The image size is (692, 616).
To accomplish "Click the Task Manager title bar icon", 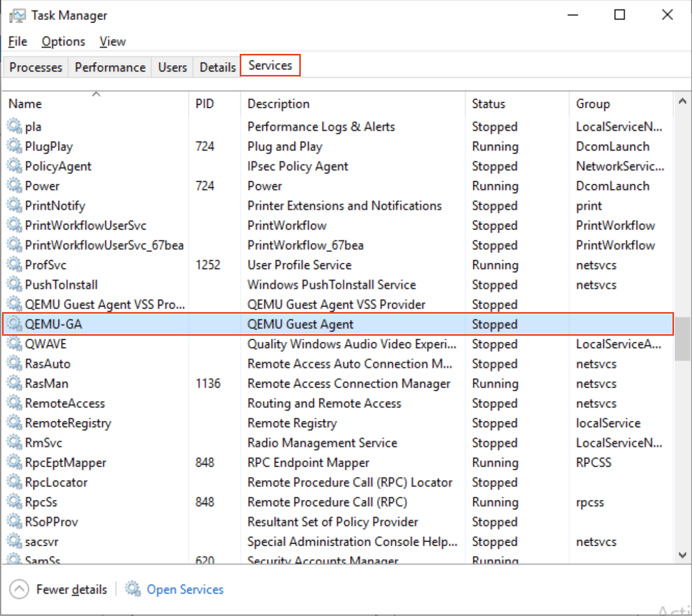I will [17, 15].
